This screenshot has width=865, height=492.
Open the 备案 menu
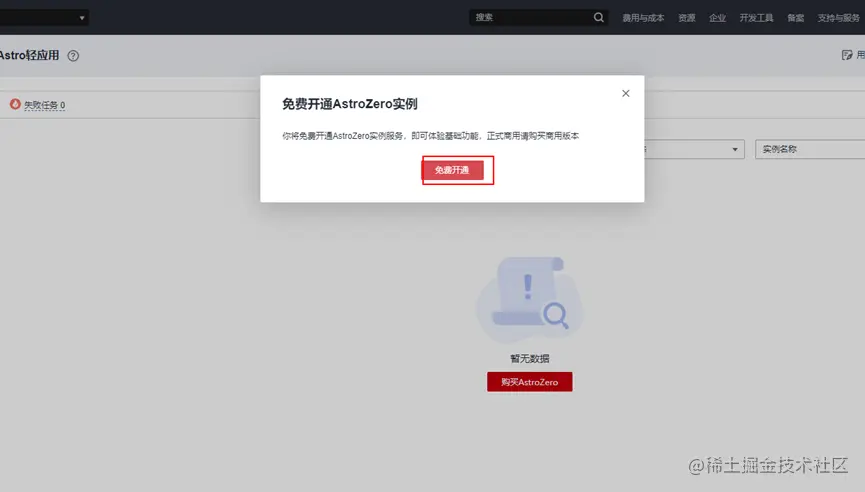(795, 18)
